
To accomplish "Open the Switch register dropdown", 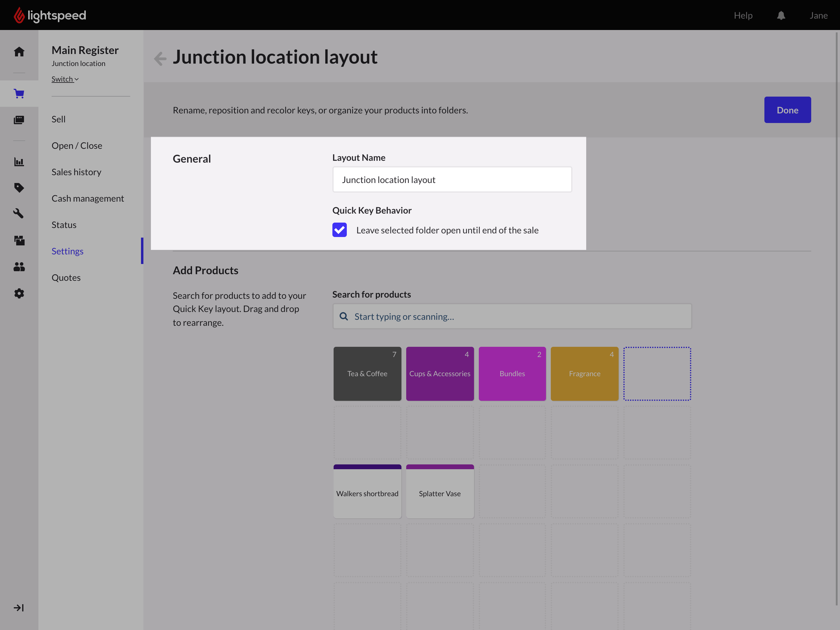I will (x=65, y=79).
